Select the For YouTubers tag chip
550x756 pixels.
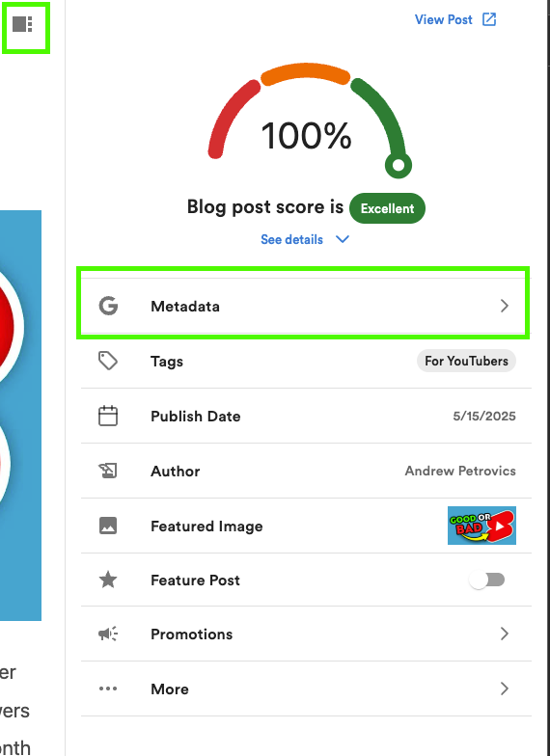click(x=467, y=361)
